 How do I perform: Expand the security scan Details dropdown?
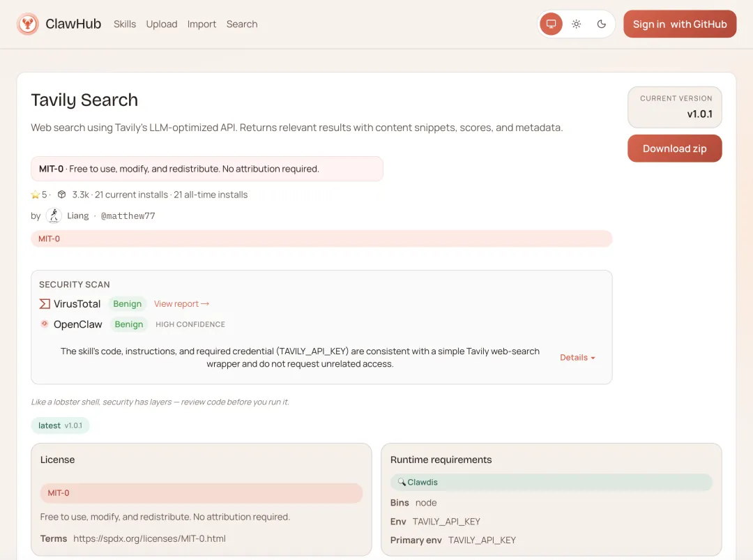tap(577, 357)
